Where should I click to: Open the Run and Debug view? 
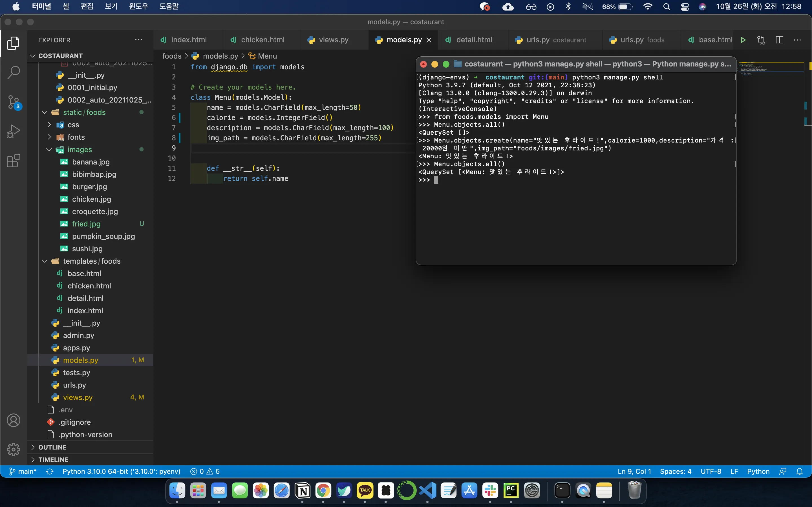click(x=14, y=131)
